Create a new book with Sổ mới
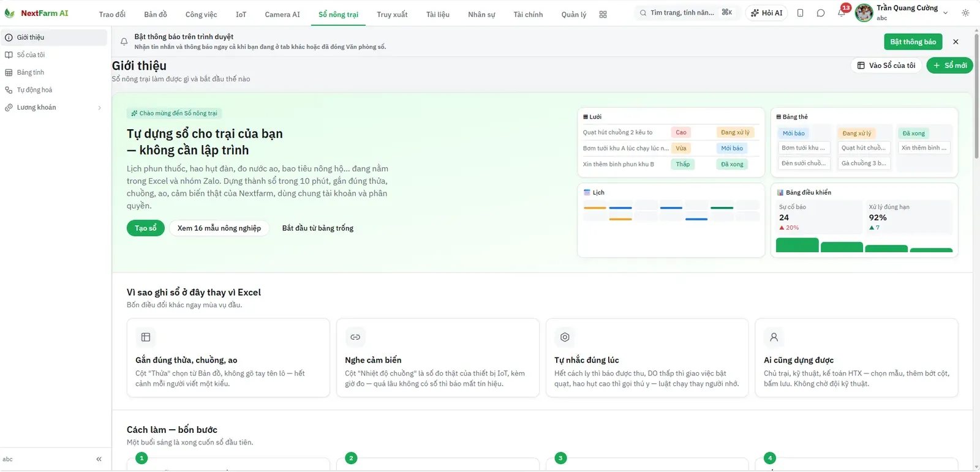980x472 pixels. click(x=950, y=66)
